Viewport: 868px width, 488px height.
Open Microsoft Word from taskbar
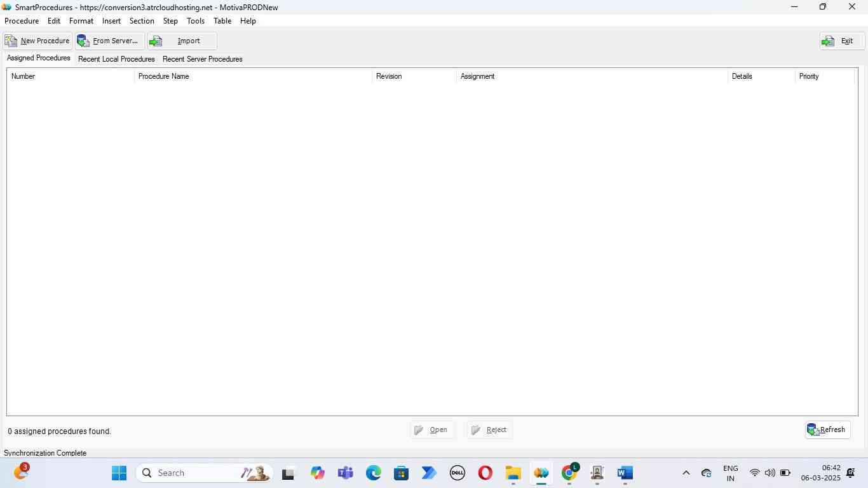(x=625, y=473)
